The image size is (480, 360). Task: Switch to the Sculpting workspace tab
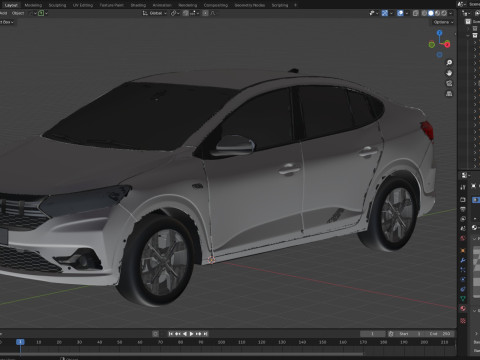click(x=57, y=5)
